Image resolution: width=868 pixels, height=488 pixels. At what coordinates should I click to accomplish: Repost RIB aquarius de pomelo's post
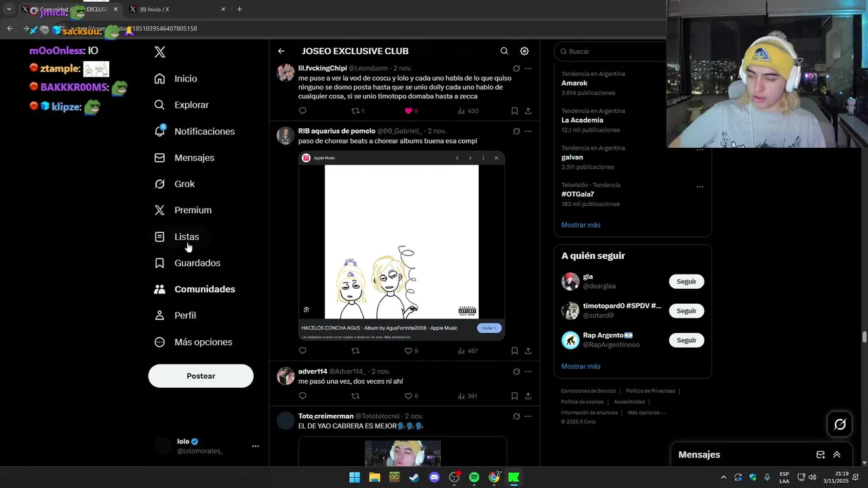click(355, 350)
